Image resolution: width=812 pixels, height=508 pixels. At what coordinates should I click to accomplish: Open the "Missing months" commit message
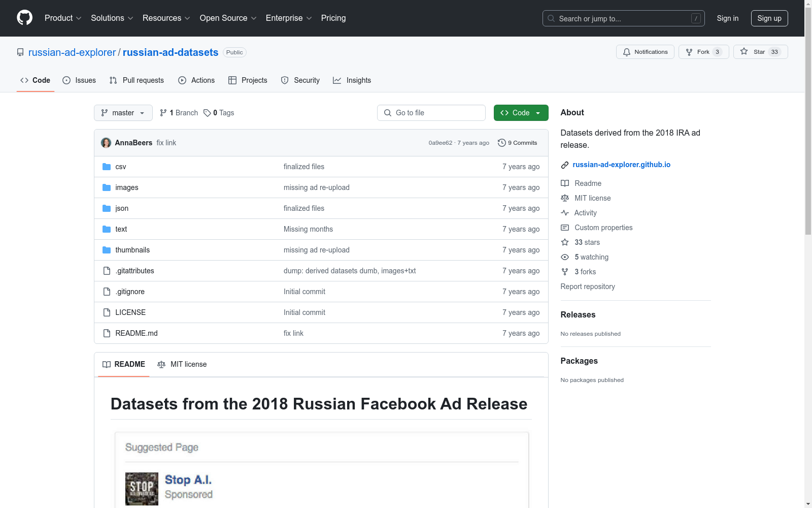tap(309, 229)
